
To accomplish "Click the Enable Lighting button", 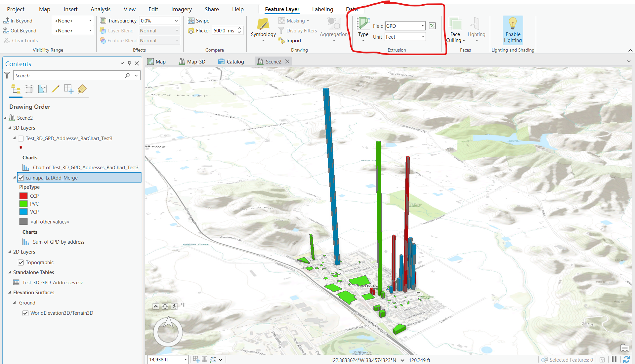I will tap(512, 30).
